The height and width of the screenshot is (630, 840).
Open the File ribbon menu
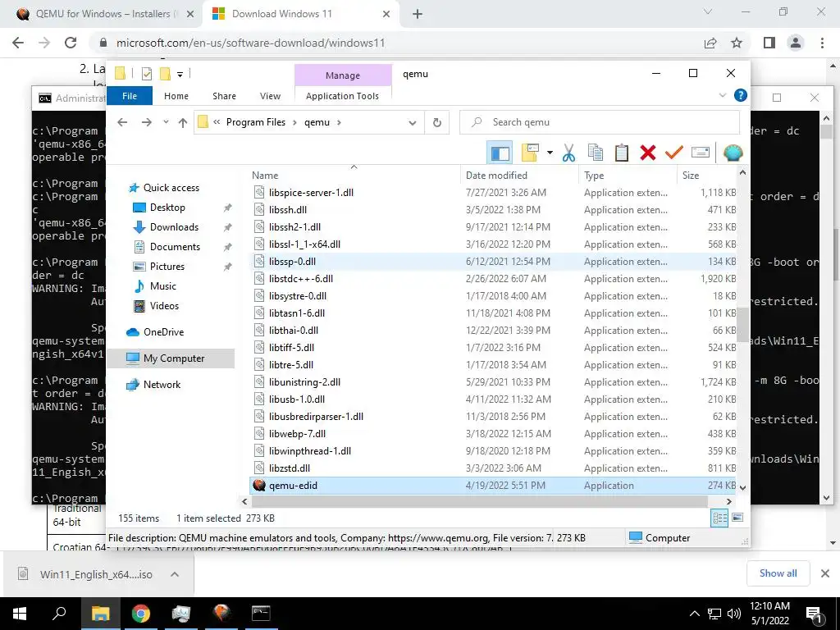click(x=130, y=96)
